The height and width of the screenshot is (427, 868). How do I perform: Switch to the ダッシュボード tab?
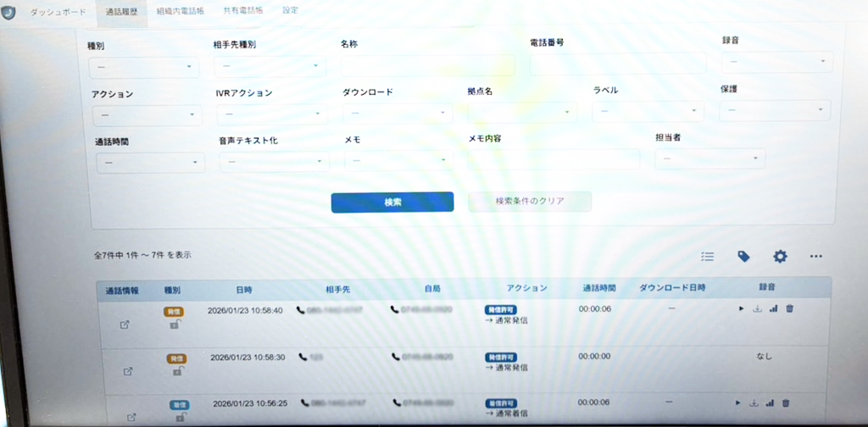[x=58, y=13]
